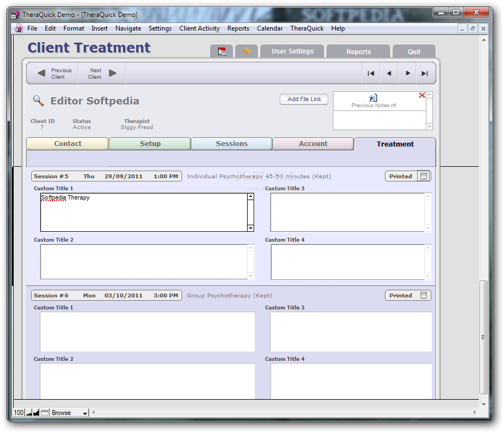The height and width of the screenshot is (433, 504).
Task: Click in Session #6 Custom Title 2 field
Action: click(x=147, y=381)
